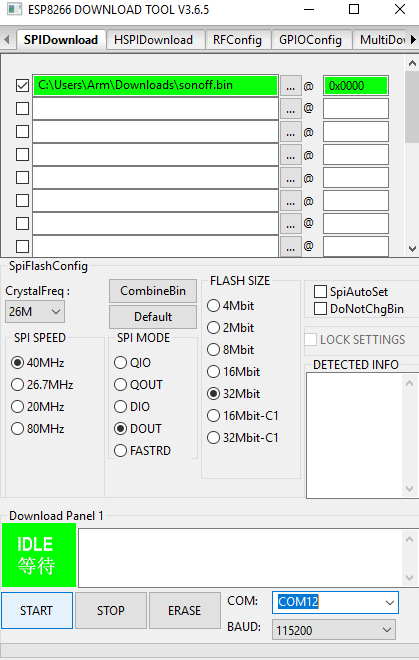
Task: Click the STOP button
Action: pyautogui.click(x=111, y=610)
